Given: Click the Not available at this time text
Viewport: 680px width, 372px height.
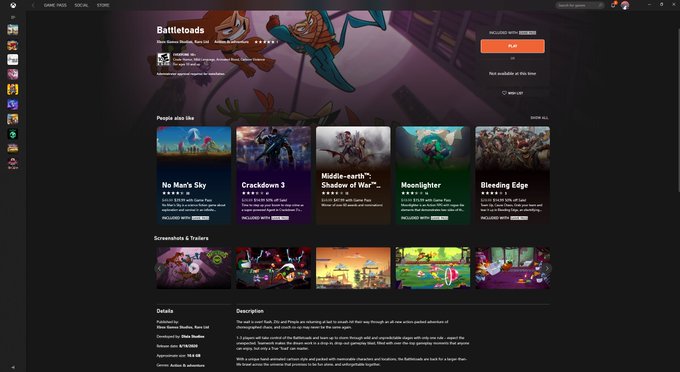Looking at the screenshot, I should pyautogui.click(x=512, y=74).
